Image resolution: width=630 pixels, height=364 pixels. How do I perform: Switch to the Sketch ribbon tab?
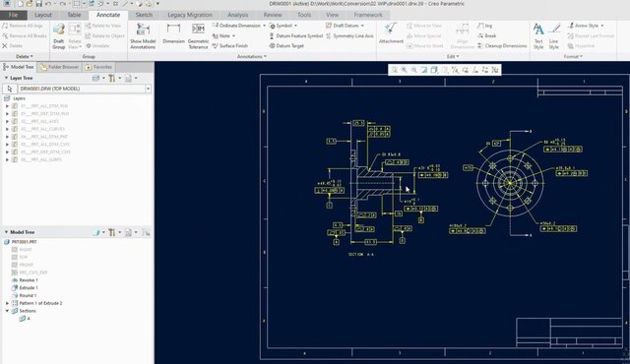tap(144, 15)
